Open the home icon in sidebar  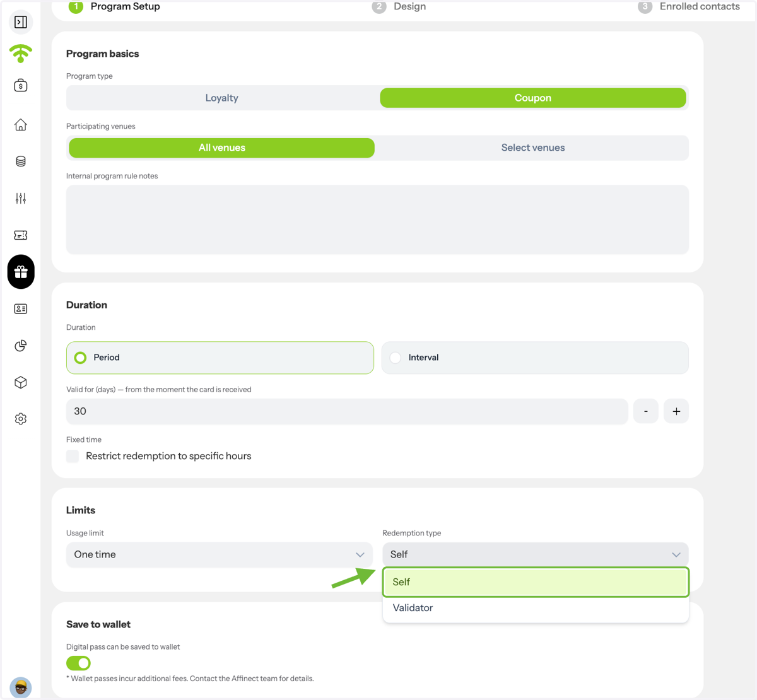tap(21, 125)
